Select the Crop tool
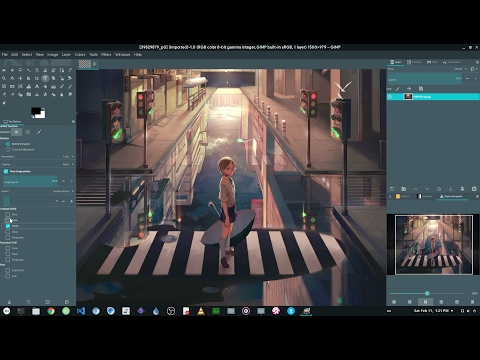 pos(37,78)
